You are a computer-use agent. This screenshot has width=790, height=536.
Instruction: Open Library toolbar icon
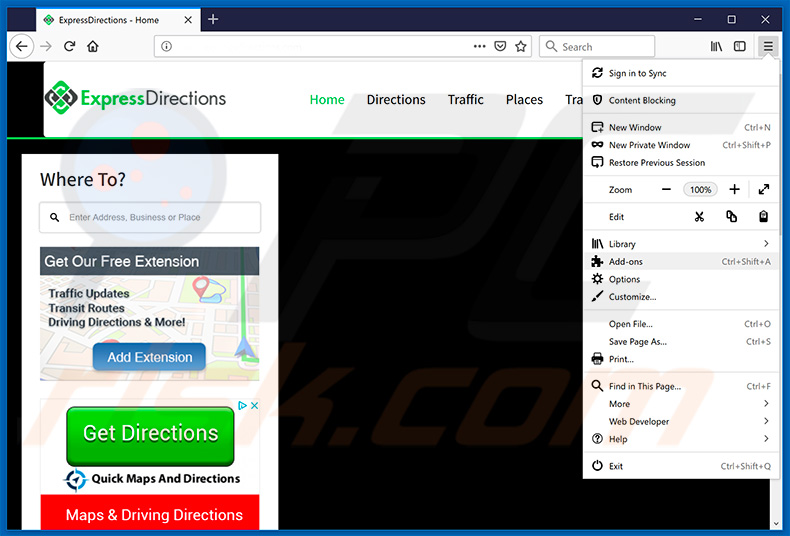716,47
